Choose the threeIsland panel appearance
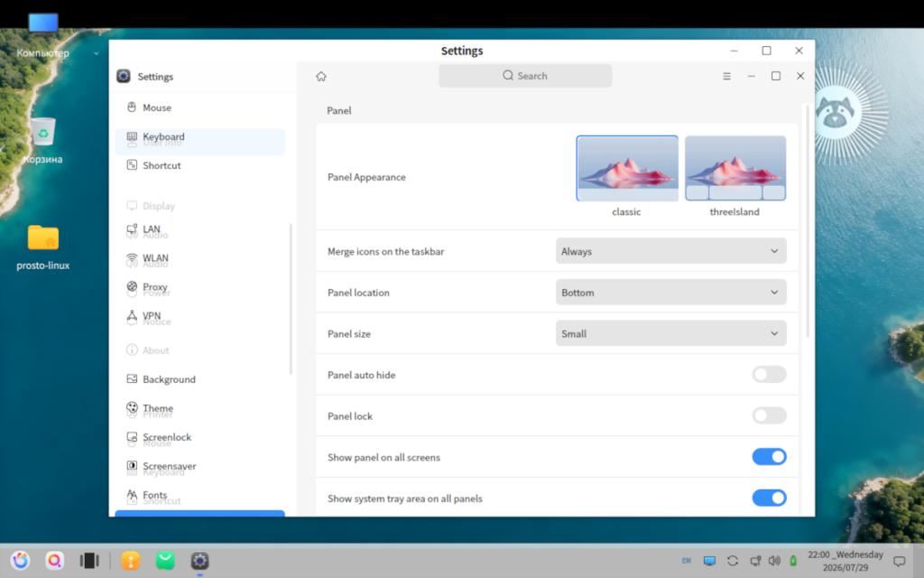The width and height of the screenshot is (924, 578). click(x=735, y=169)
